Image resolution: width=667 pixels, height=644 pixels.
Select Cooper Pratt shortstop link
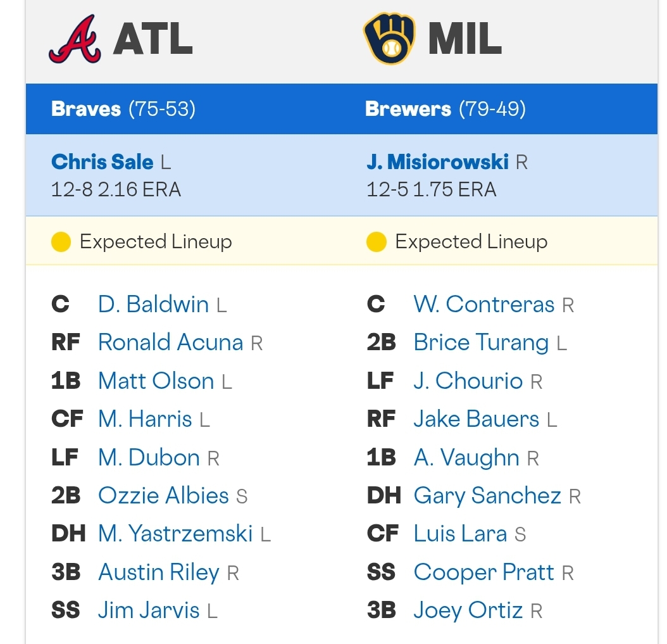(x=483, y=572)
